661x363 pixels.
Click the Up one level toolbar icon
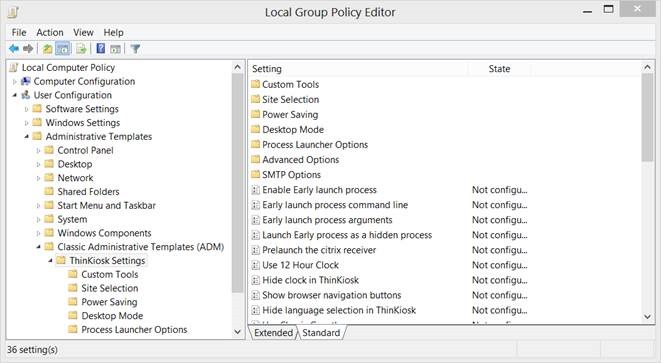point(48,49)
